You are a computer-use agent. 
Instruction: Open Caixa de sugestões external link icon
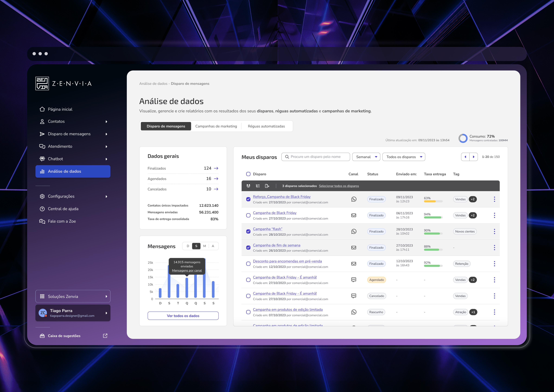[105, 336]
